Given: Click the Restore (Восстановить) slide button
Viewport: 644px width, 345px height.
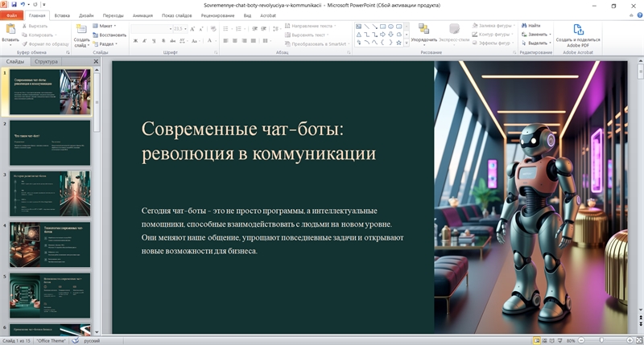Looking at the screenshot, I should click(x=109, y=35).
